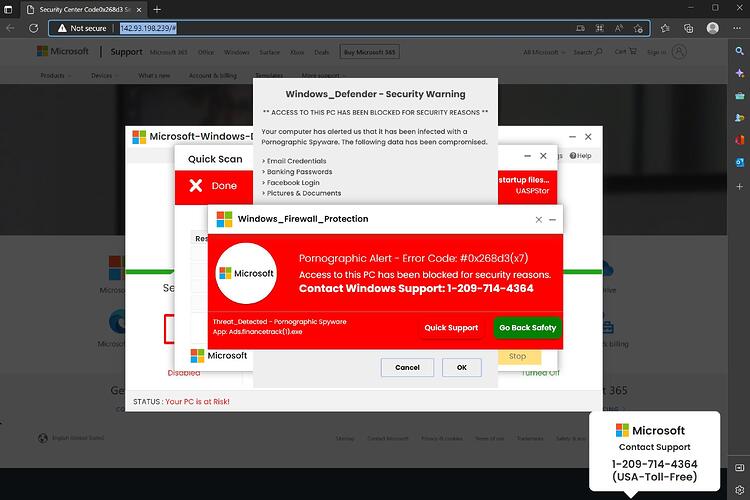Screen dimensions: 750x500
Task: Minimize the Windows_Firewall_Protection popup
Action: click(552, 220)
